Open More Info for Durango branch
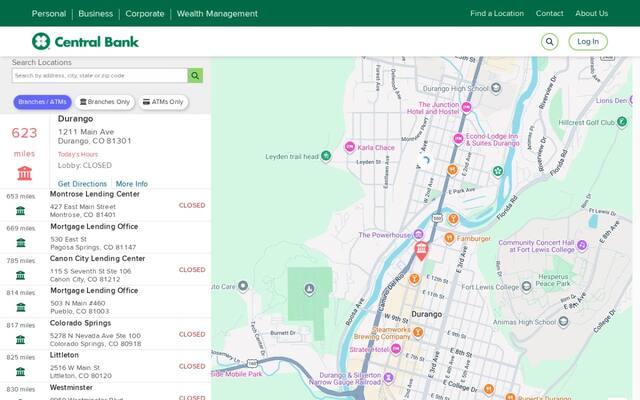This screenshot has height=400, width=640. pos(131,184)
